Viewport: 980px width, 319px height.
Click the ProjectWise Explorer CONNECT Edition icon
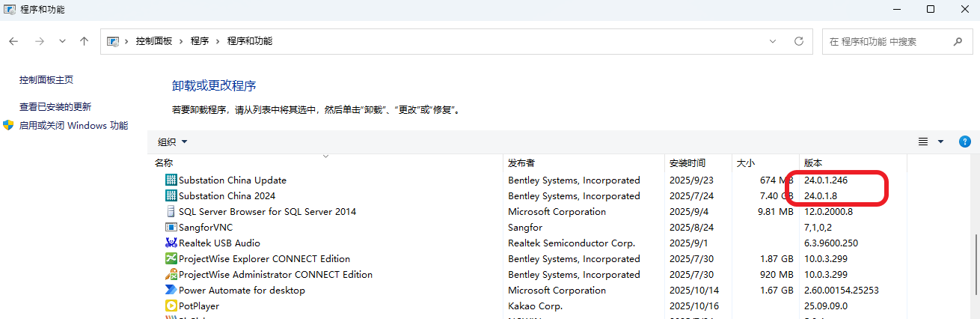point(171,259)
